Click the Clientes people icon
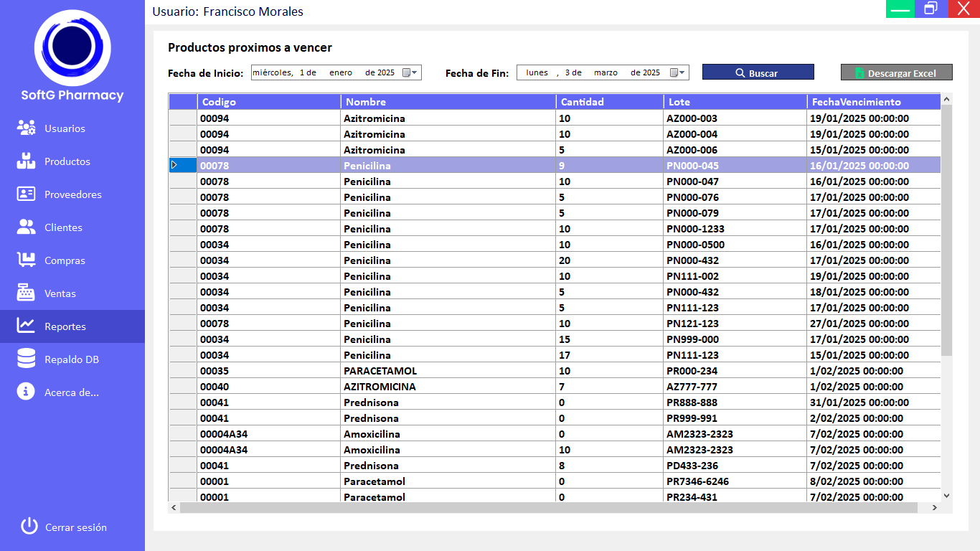Viewport: 980px width, 551px height. (x=27, y=227)
